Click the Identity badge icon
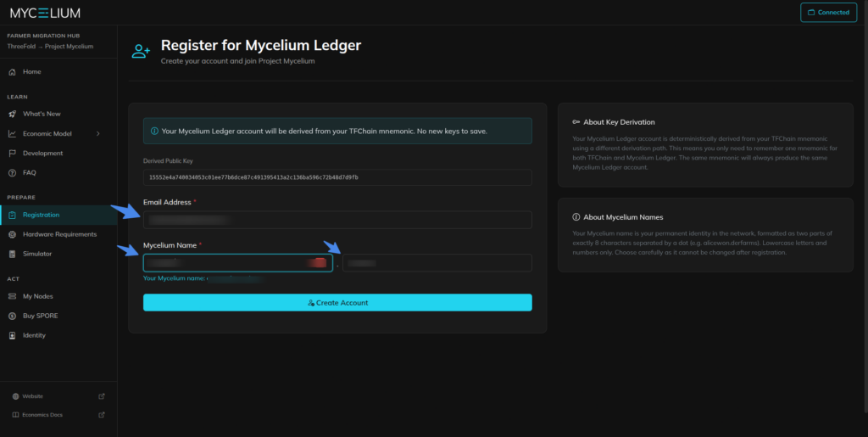The width and height of the screenshot is (868, 437). click(12, 335)
